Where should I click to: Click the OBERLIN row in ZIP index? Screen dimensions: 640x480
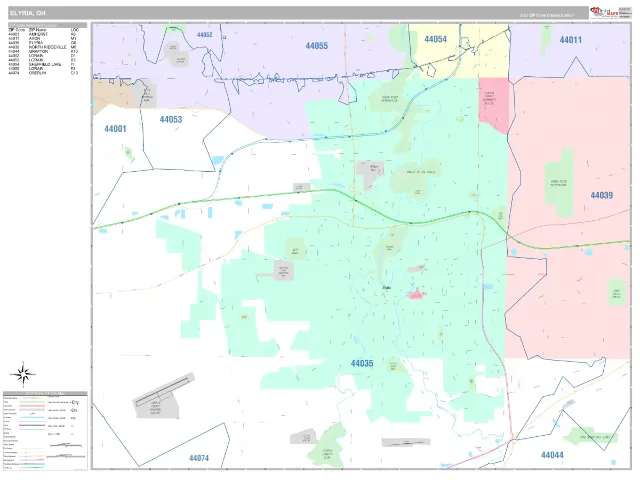(x=43, y=73)
